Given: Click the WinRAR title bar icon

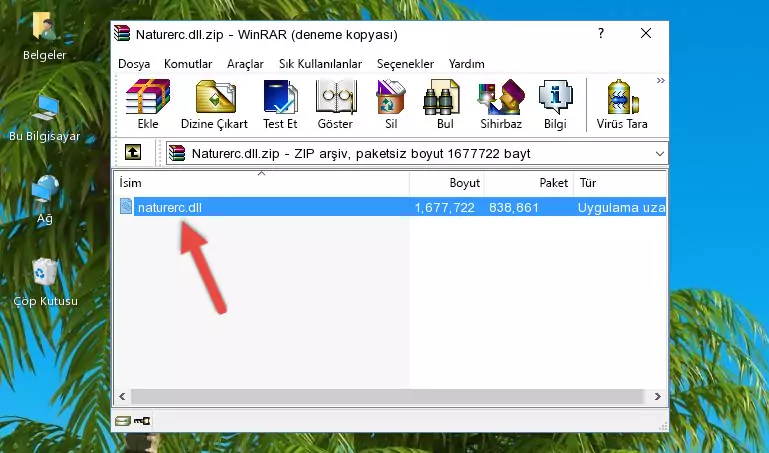Looking at the screenshot, I should click(x=122, y=33).
